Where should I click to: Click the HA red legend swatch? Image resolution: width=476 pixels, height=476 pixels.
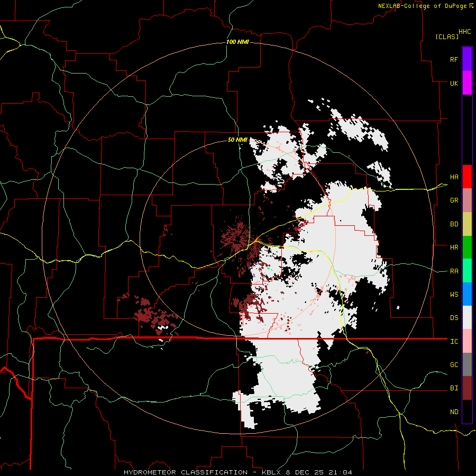467,177
